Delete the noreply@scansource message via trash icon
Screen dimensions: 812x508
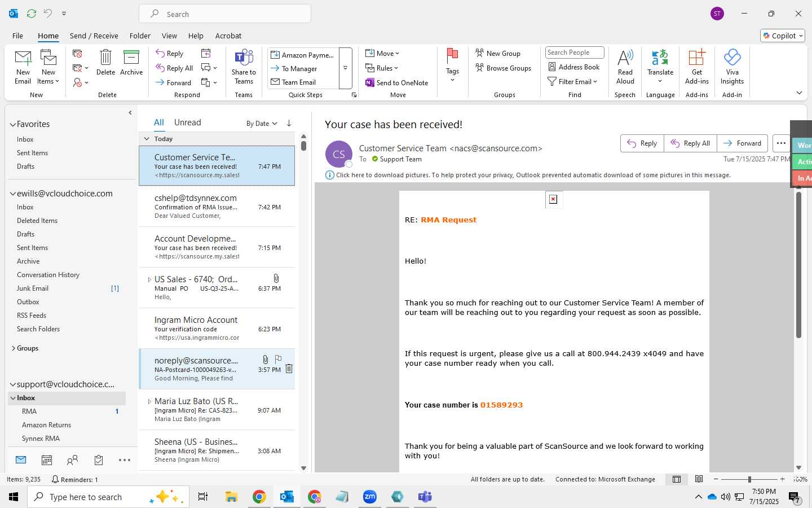click(x=289, y=369)
